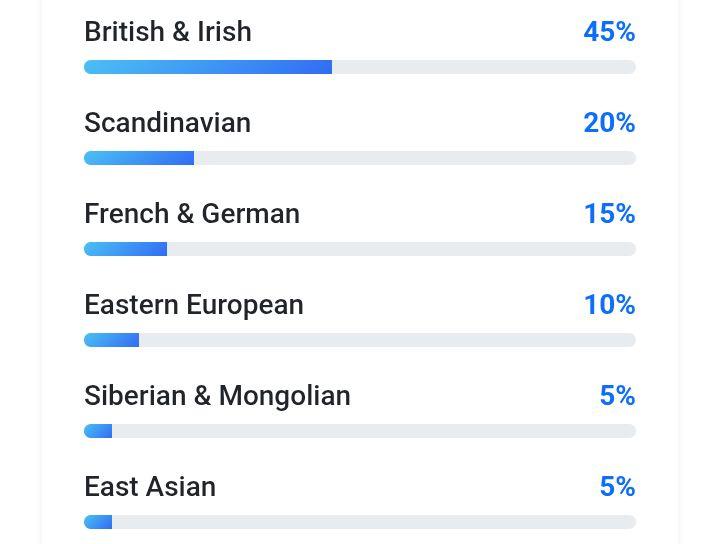Click the filled part of British & Irish bar
This screenshot has width=720, height=544.
(208, 67)
